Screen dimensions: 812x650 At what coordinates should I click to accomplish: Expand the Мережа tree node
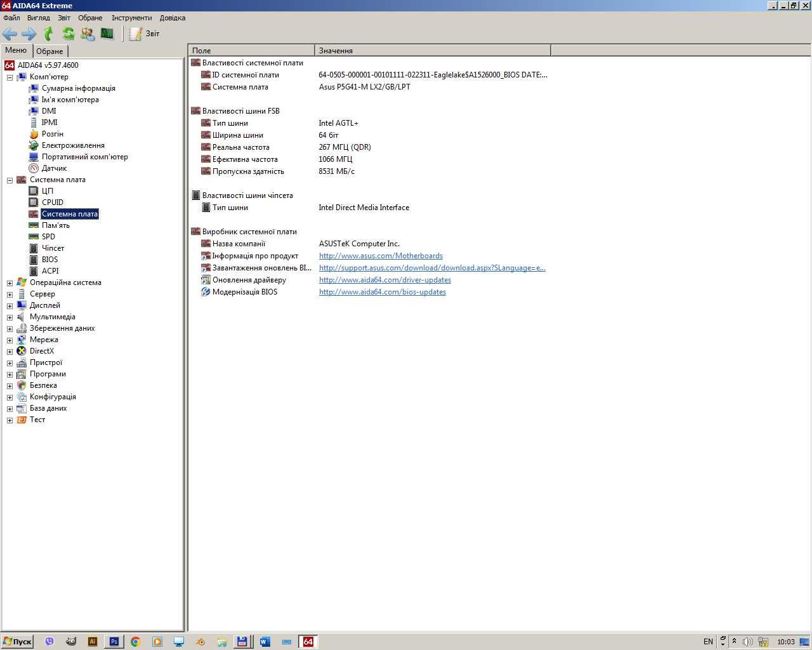(10, 340)
